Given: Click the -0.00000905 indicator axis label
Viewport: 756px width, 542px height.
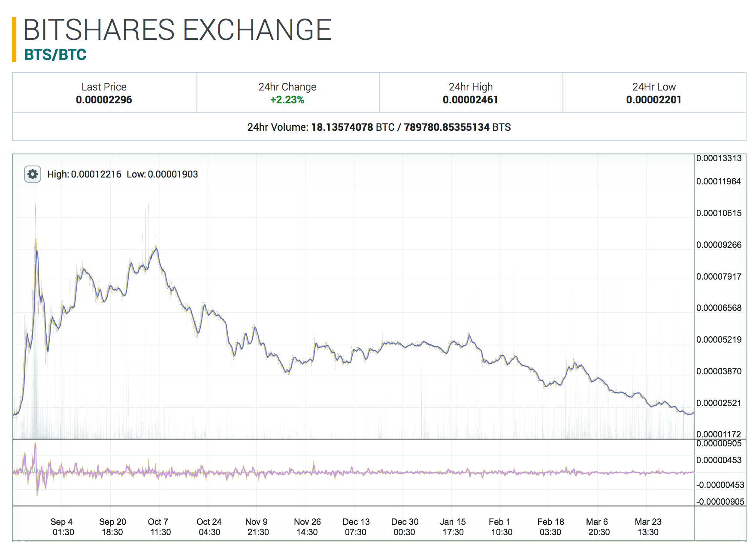Looking at the screenshot, I should click(x=720, y=502).
